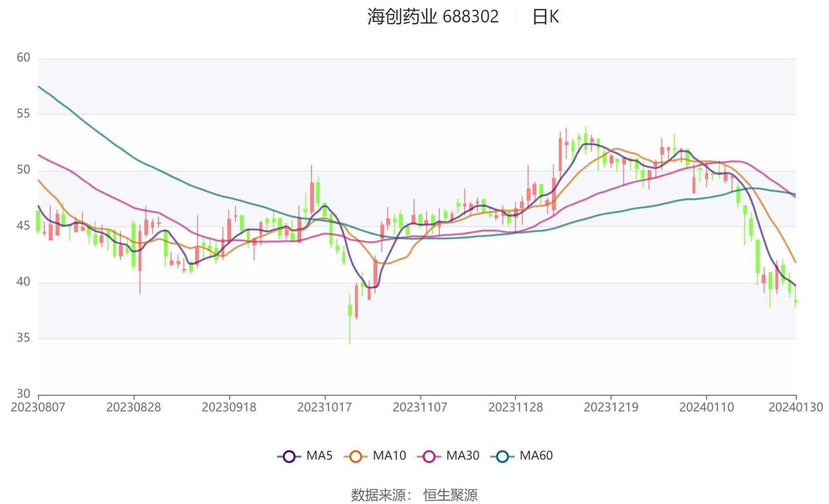The image size is (829, 504).
Task: Hide the MA5 line via its label
Action: point(319,456)
